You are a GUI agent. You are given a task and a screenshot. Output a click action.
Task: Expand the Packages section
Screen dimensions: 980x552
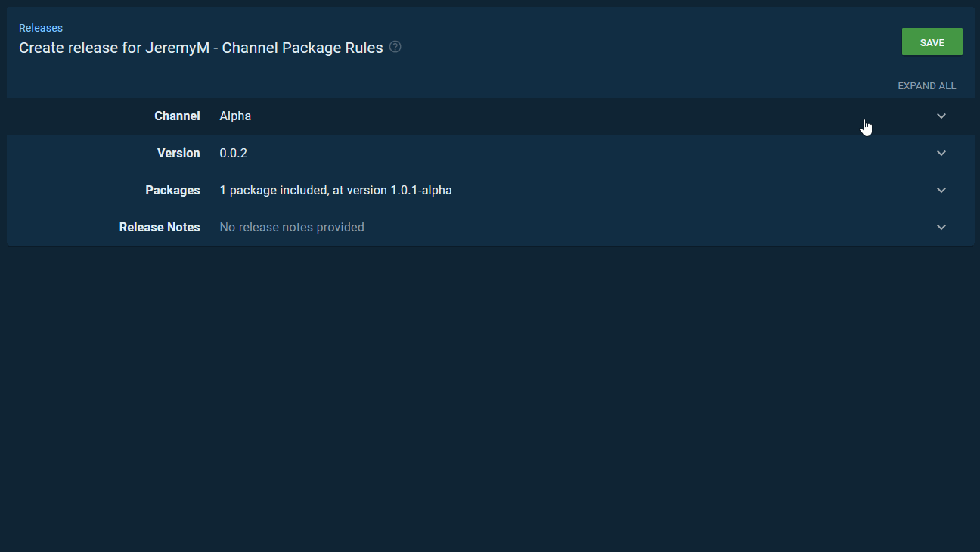529,190
